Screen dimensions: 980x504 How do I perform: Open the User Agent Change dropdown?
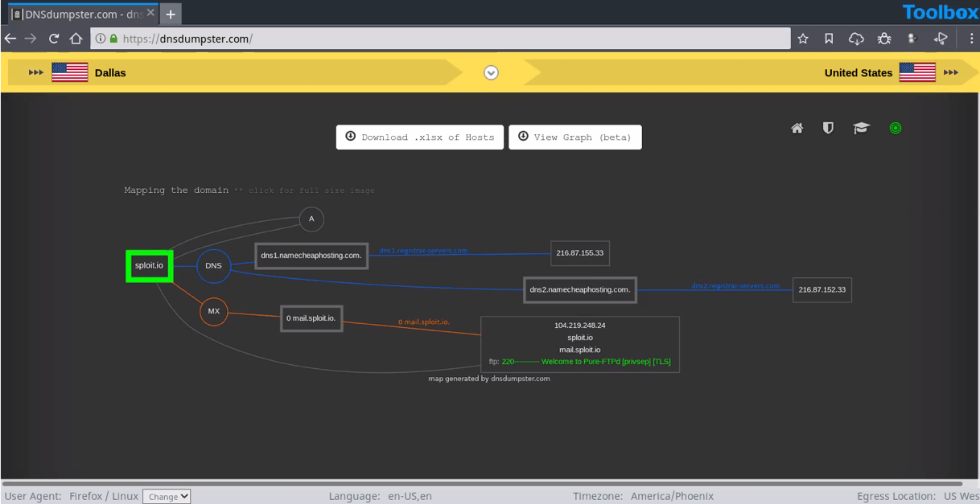click(x=167, y=497)
